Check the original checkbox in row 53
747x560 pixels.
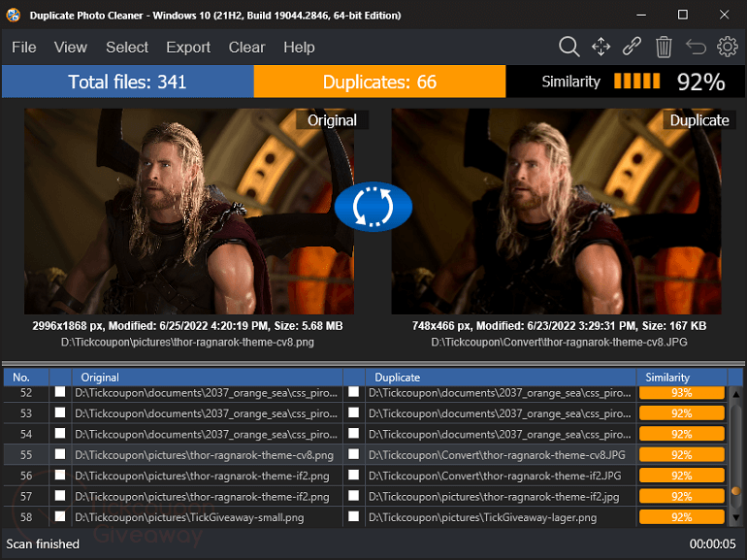pos(60,412)
